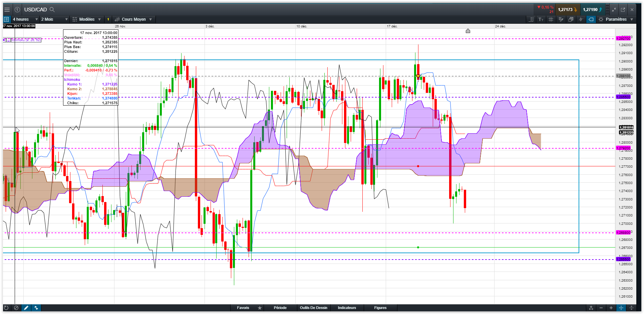This screenshot has width=644, height=314.
Task: Click the grid with pencil icon
Action: [561, 19]
